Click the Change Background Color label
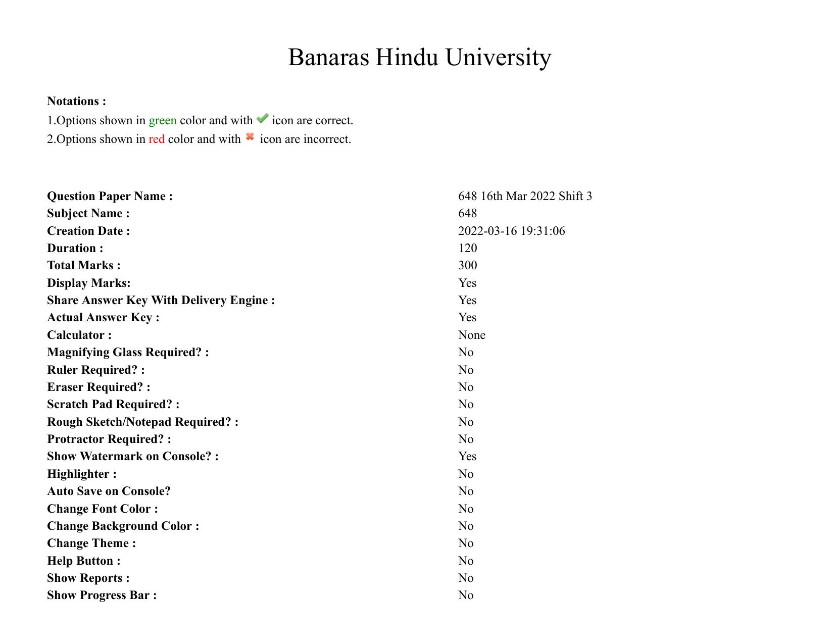This screenshot has width=834, height=644. point(123,526)
